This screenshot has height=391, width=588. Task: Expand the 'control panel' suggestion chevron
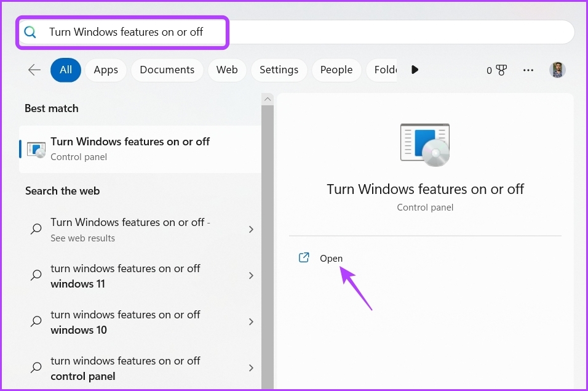coord(251,368)
